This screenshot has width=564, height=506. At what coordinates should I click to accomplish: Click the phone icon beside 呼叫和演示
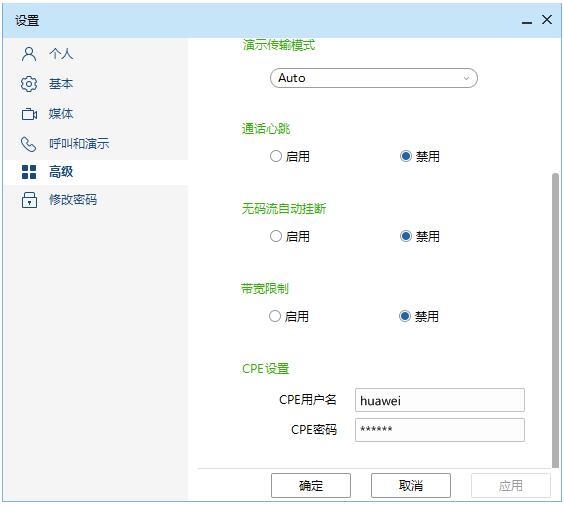point(28,144)
